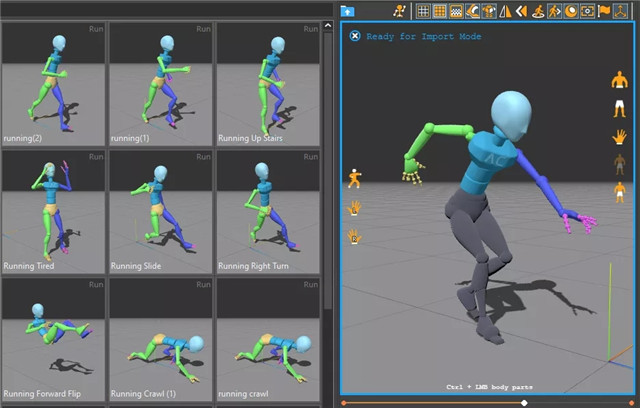
Task: Pick the Running Forward Flip animation
Action: point(53,339)
